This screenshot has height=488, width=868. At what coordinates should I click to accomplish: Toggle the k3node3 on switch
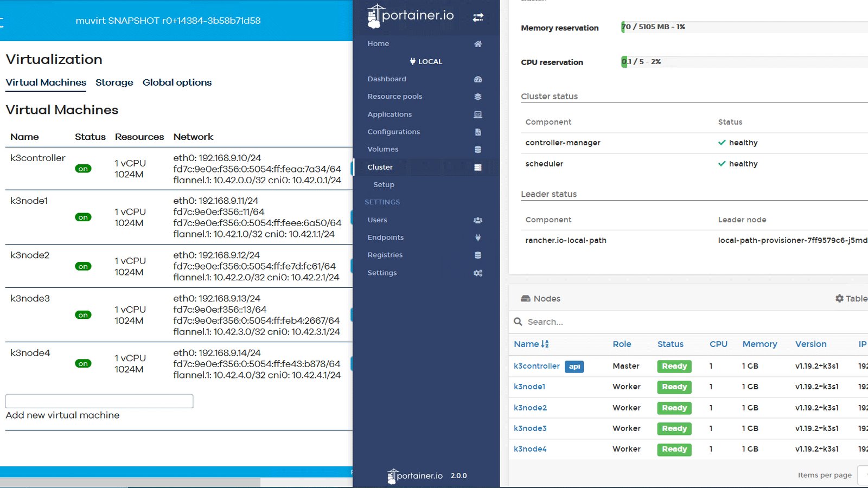[83, 315]
